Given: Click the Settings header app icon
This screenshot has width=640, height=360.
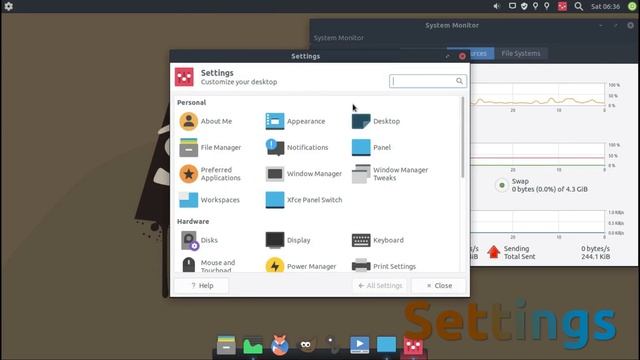Looking at the screenshot, I should pyautogui.click(x=184, y=77).
